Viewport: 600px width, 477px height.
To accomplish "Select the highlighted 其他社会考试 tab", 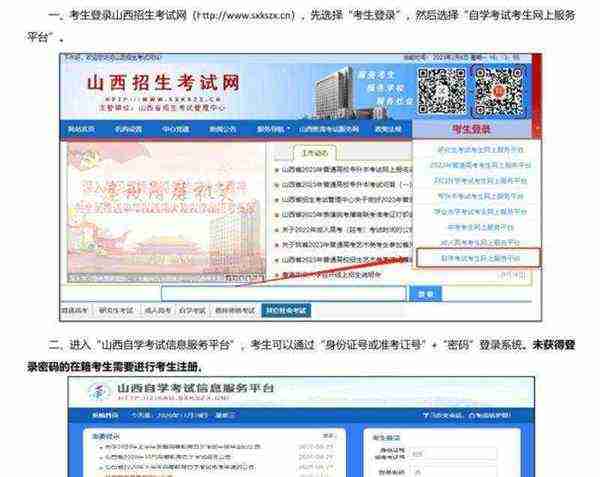I will [286, 311].
